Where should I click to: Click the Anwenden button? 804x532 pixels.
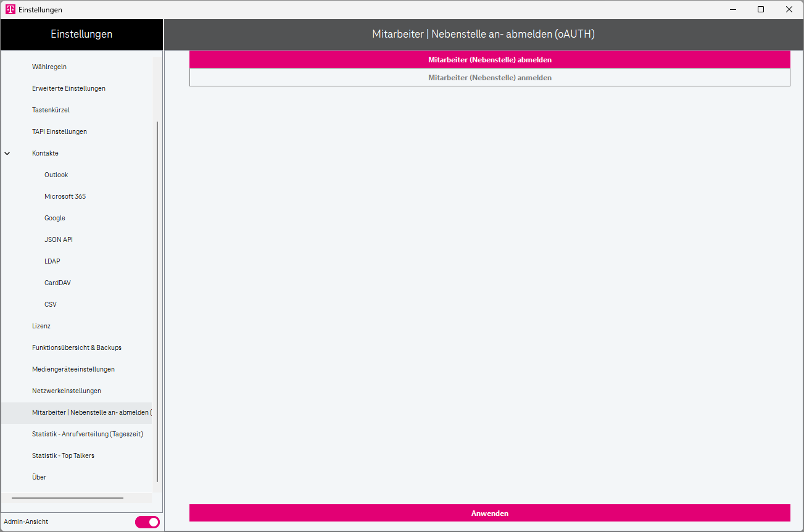click(489, 513)
